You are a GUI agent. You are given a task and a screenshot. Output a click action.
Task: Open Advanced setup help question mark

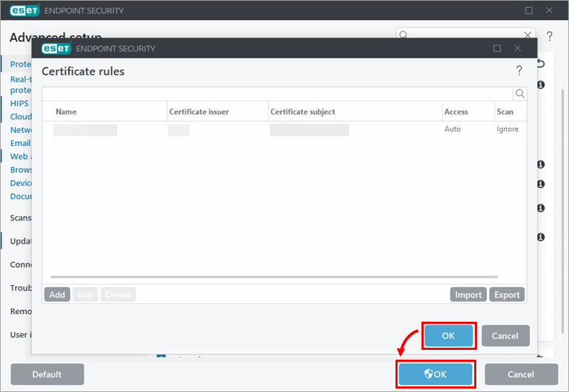click(x=549, y=36)
